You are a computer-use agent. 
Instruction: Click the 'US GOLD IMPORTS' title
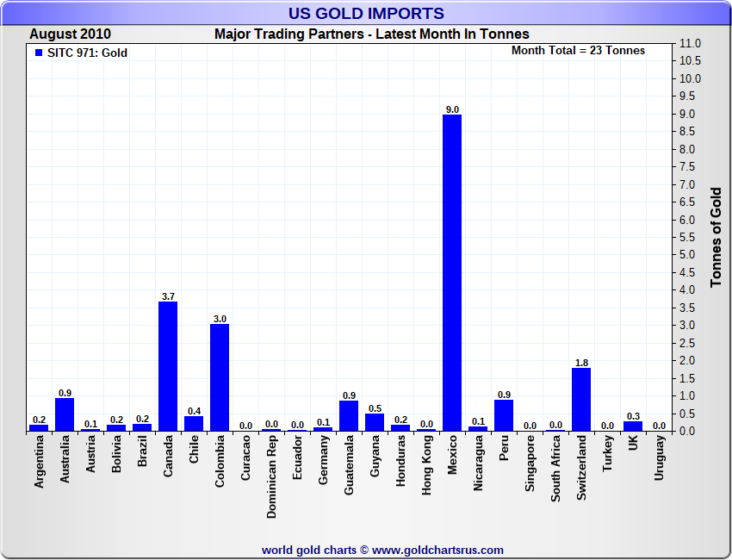[366, 13]
